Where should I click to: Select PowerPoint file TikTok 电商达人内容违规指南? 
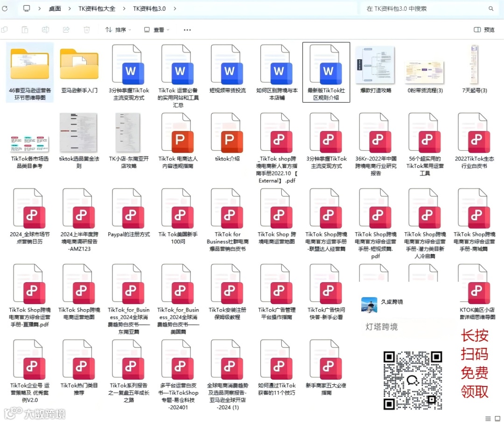coord(178,141)
